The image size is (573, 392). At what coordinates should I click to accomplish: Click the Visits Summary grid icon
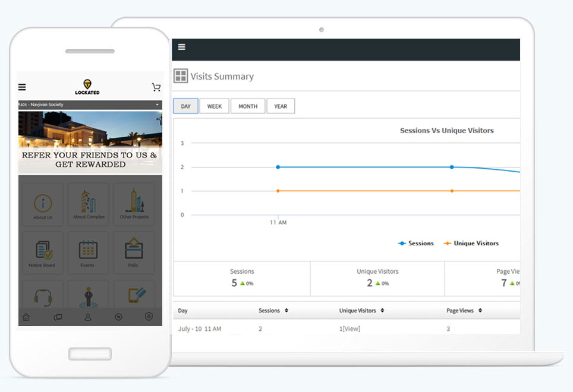tap(181, 76)
